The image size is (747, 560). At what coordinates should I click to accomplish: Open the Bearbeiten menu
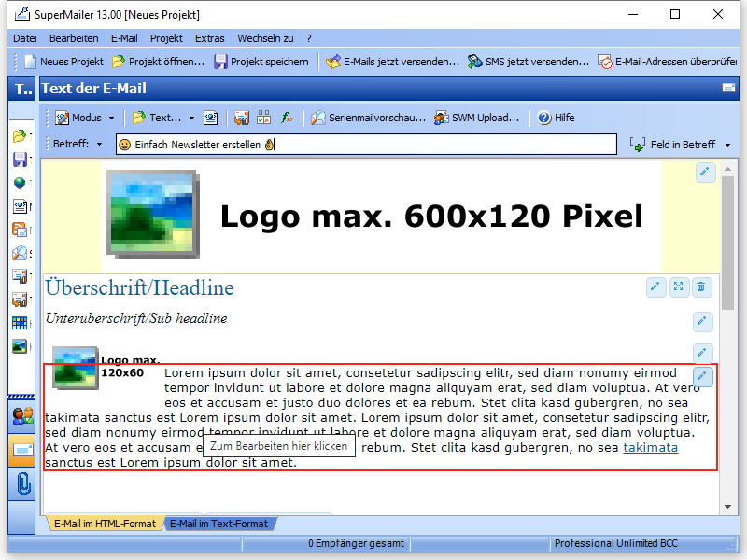[x=74, y=38]
